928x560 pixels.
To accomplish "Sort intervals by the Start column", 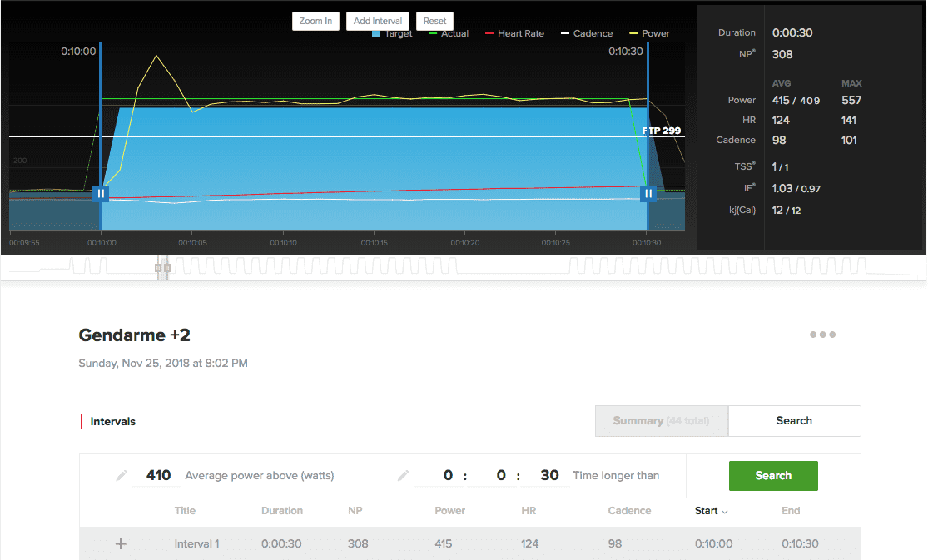I will coord(711,511).
